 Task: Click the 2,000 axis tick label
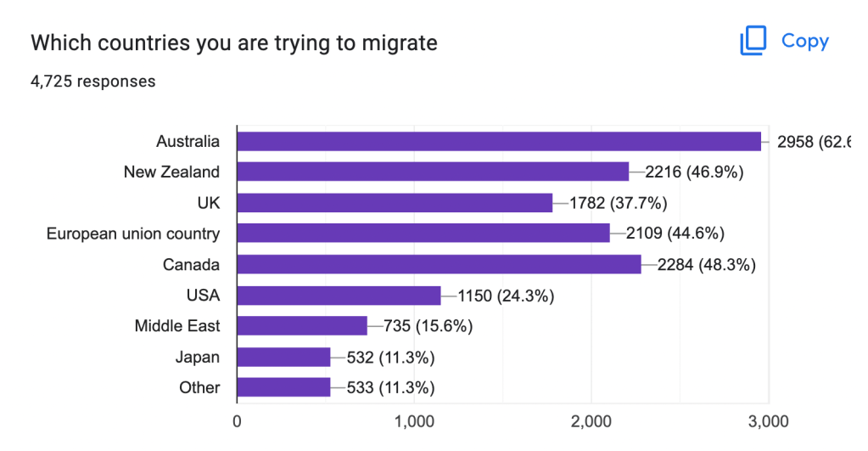point(591,421)
